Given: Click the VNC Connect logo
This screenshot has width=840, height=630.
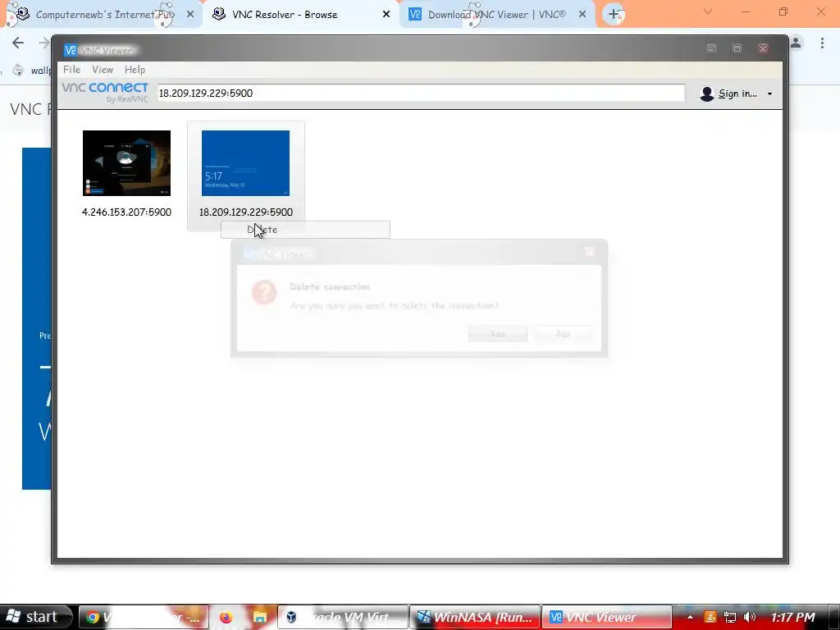Looking at the screenshot, I should (x=105, y=92).
